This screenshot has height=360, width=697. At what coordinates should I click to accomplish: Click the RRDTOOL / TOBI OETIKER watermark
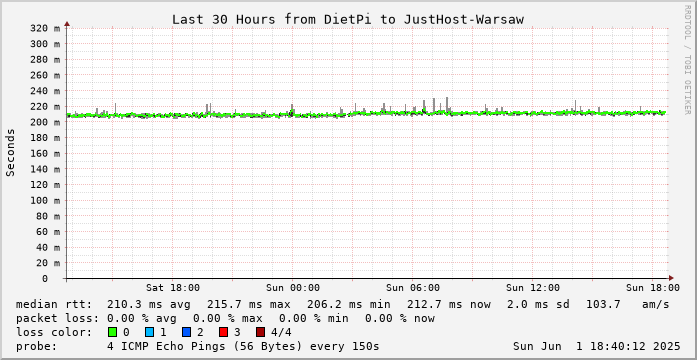tap(687, 59)
